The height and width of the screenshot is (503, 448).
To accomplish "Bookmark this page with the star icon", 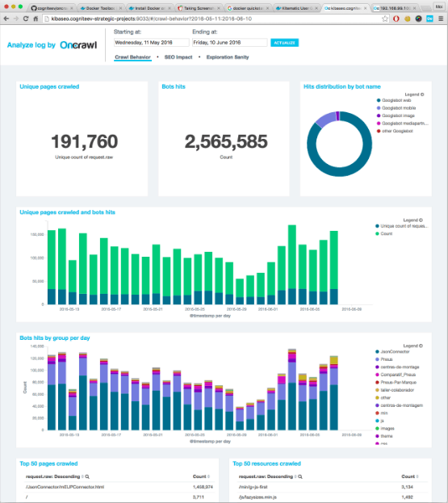I will [385, 19].
